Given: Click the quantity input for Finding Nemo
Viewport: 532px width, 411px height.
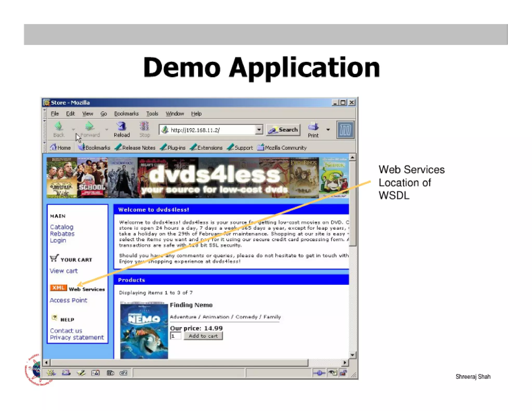Looking at the screenshot, I should coord(176,336).
